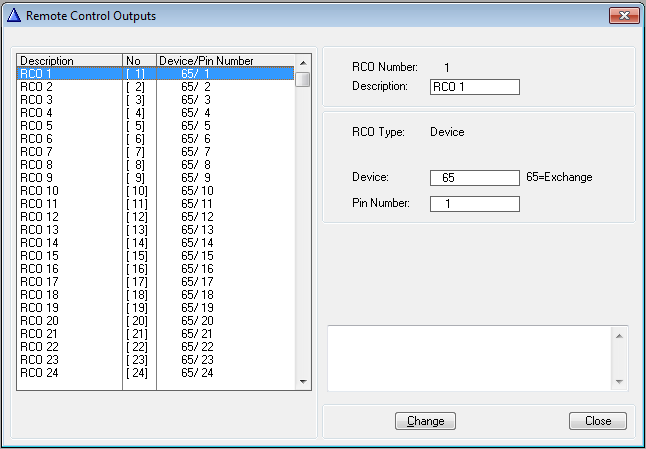Click inside the empty notes text box
This screenshot has width=646, height=449.
click(470, 358)
